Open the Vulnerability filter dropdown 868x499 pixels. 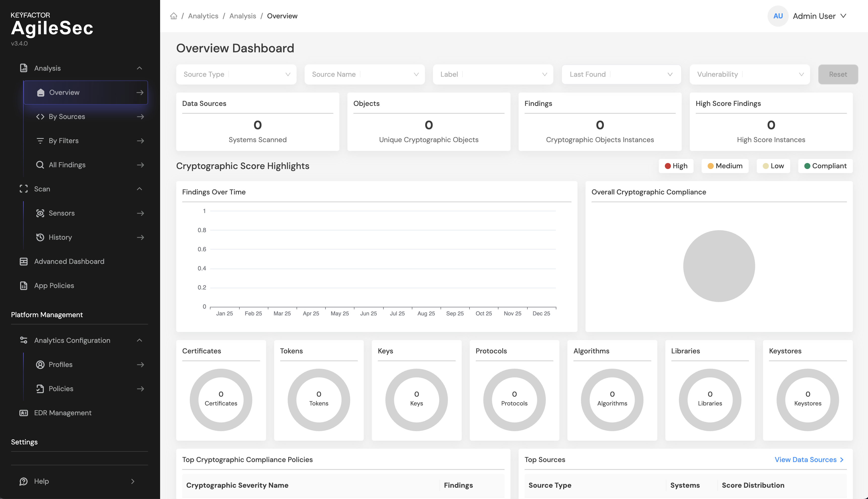tap(749, 74)
